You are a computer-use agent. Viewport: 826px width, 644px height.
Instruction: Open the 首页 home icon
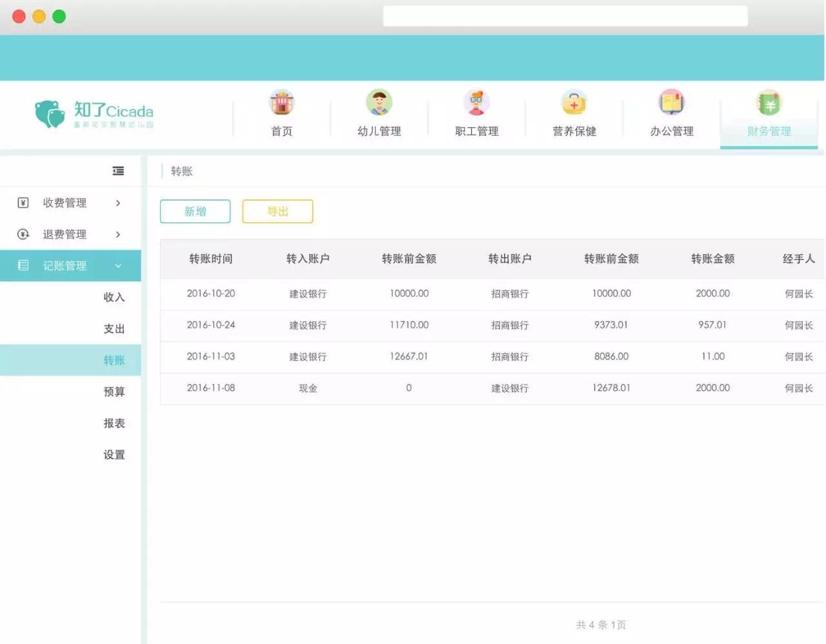281,103
